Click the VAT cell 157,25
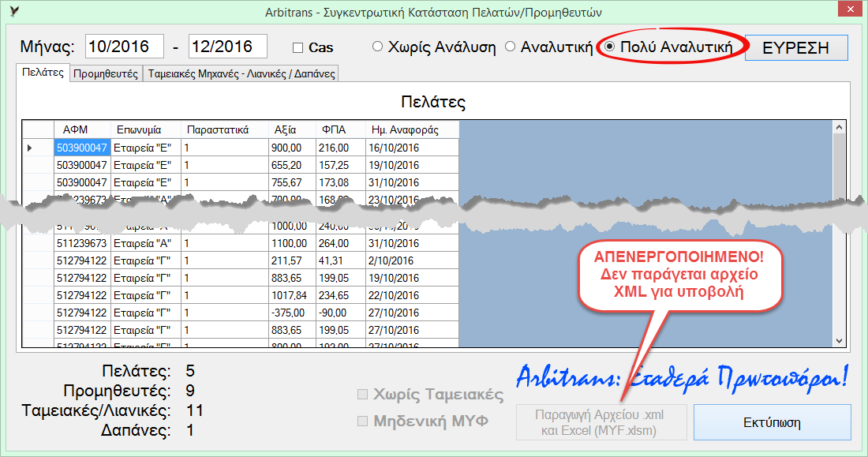This screenshot has height=457, width=868. pyautogui.click(x=341, y=165)
